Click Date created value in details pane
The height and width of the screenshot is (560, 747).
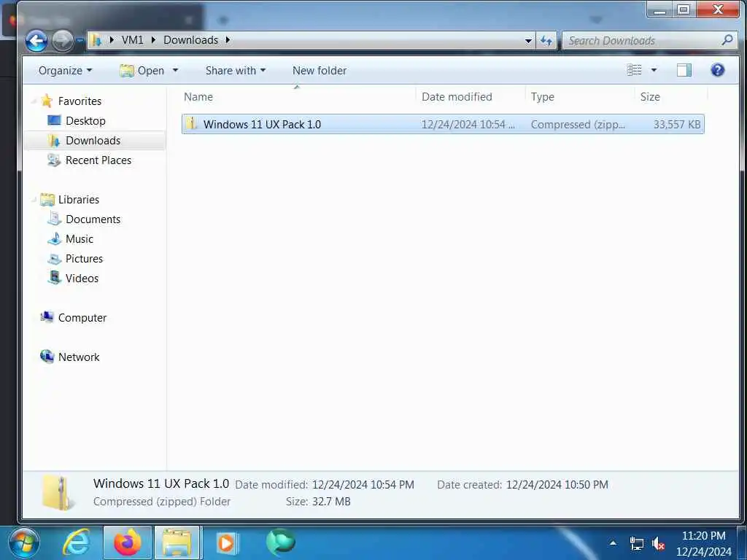click(557, 485)
